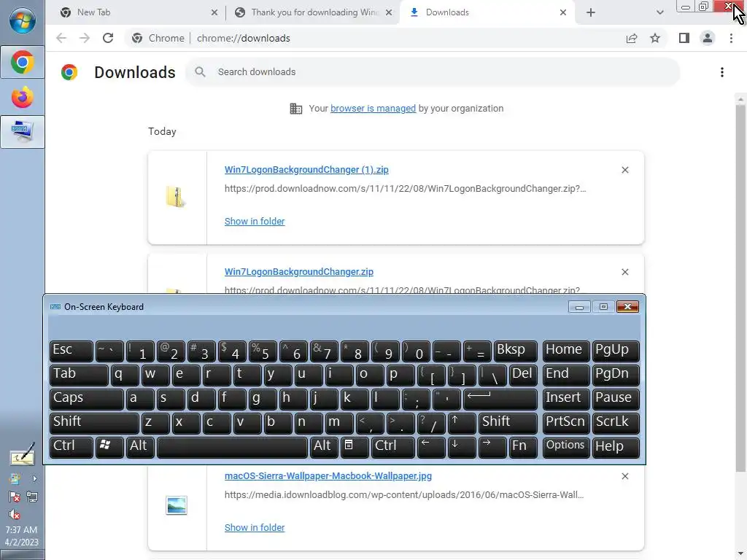Screen dimensions: 747x560
Task: Click the Windows logo key on keyboard
Action: coord(109,447)
